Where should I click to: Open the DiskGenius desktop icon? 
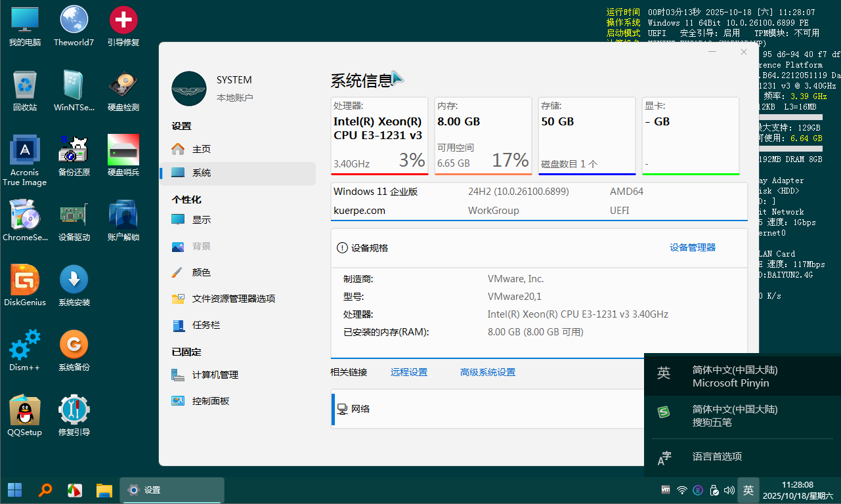click(x=25, y=281)
